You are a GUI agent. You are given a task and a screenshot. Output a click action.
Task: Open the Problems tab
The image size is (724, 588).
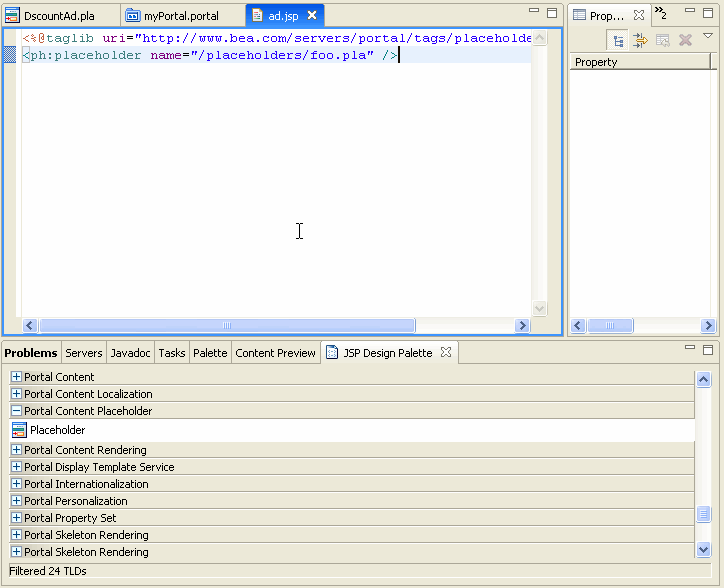pos(31,353)
